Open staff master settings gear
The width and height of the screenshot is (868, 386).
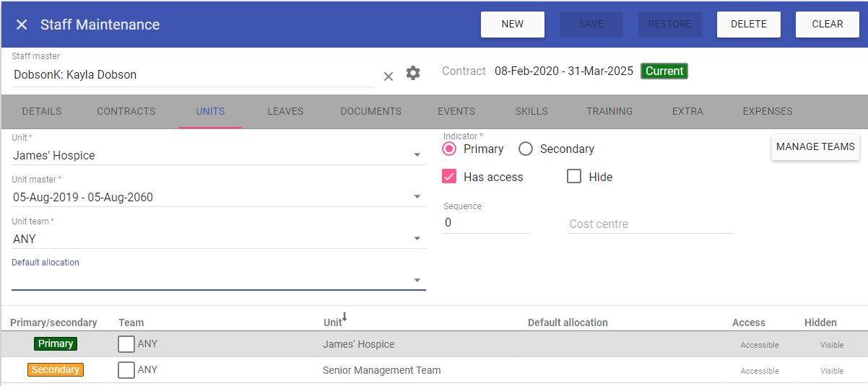[x=413, y=73]
